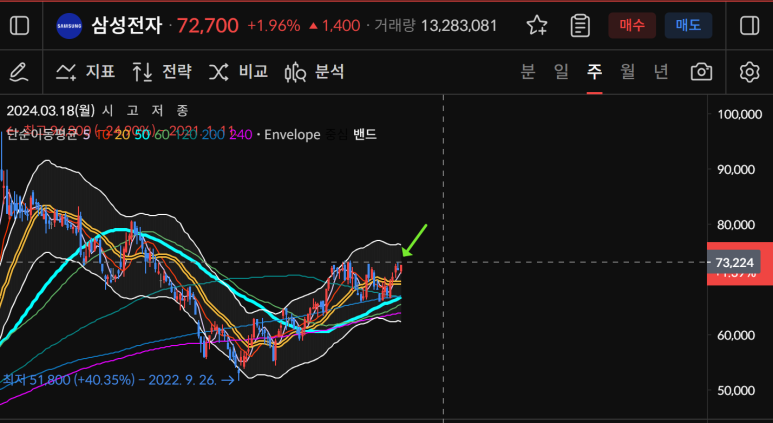Click the blue 매도 sell button
The width and height of the screenshot is (773, 423).
click(688, 26)
